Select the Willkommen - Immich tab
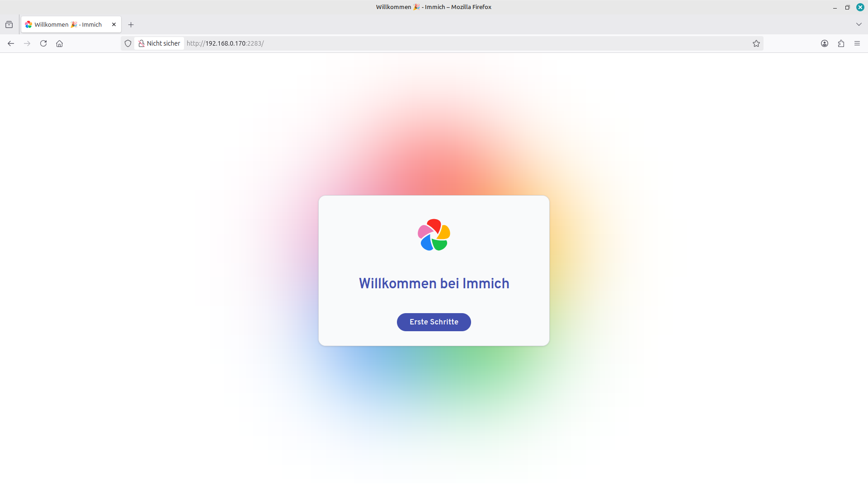The image size is (868, 488). coord(71,24)
